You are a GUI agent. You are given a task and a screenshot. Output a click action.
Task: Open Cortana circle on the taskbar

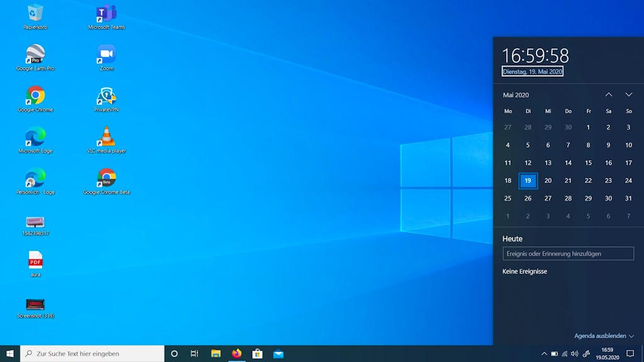174,353
